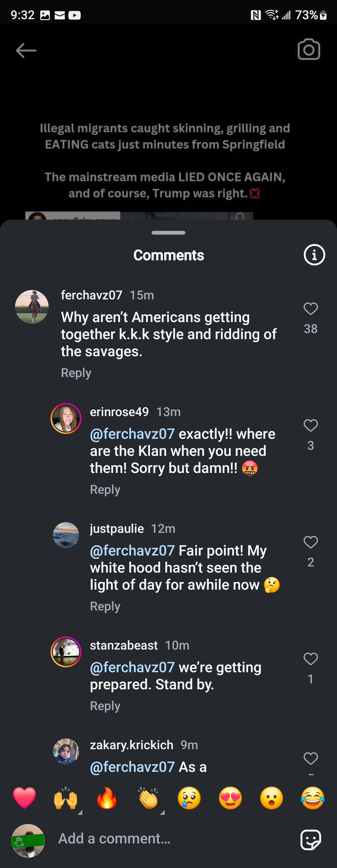This screenshot has width=337, height=868.
Task: Open the @ferchavz07 mention in erinrose49's reply
Action: pyautogui.click(x=132, y=434)
